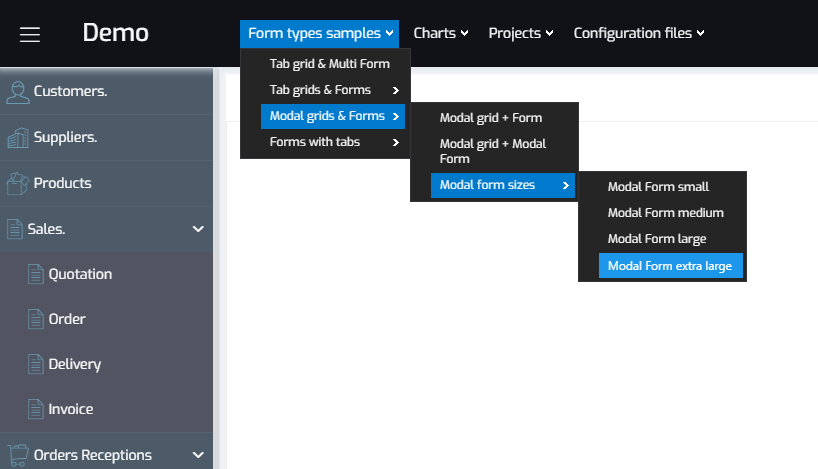Click the Customers person icon

click(x=18, y=92)
